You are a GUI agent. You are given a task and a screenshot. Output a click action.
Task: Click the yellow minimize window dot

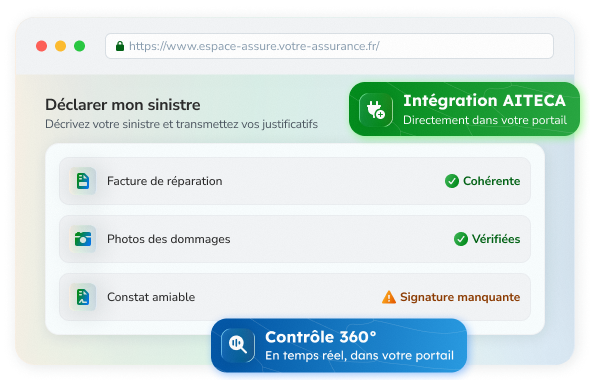tap(61, 46)
